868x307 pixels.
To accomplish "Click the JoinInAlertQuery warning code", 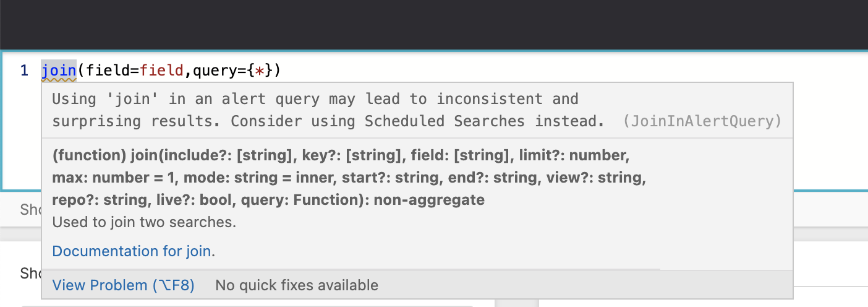I will click(702, 121).
